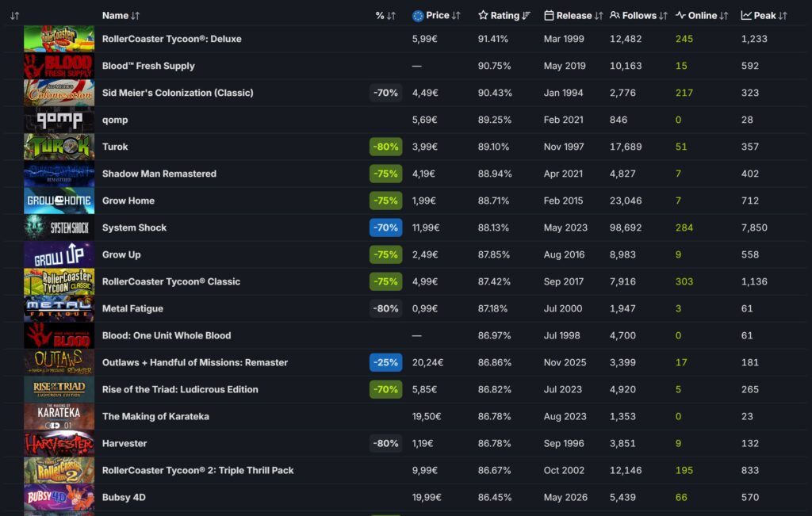The width and height of the screenshot is (812, 516).
Task: Open the Grow Home thumbnail
Action: 59,201
